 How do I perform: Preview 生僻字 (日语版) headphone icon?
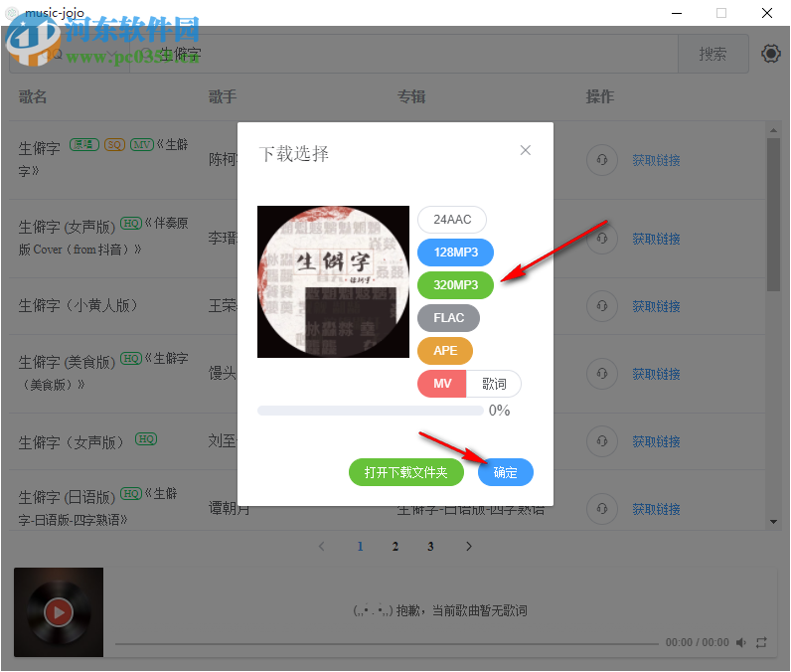tap(602, 509)
